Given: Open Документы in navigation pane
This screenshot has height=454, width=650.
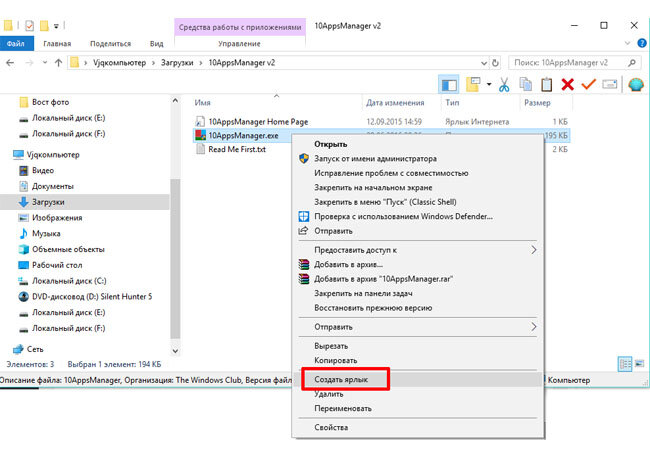Looking at the screenshot, I should click(x=53, y=187).
